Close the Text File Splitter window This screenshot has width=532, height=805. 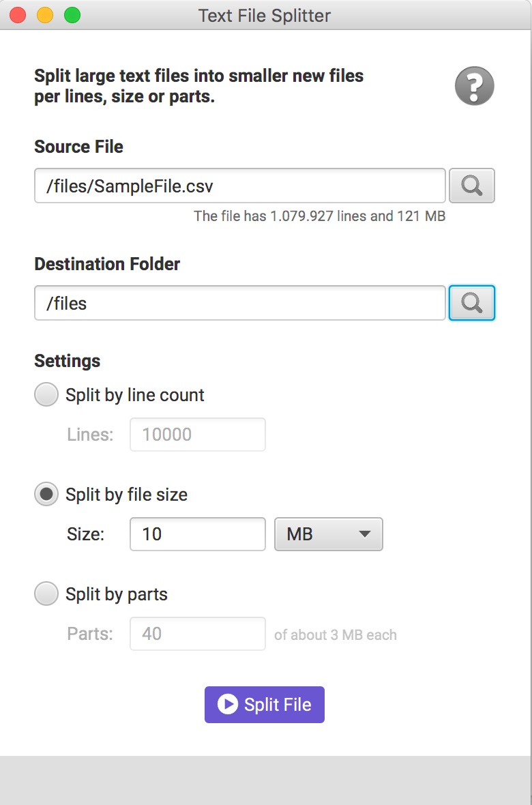(x=18, y=15)
